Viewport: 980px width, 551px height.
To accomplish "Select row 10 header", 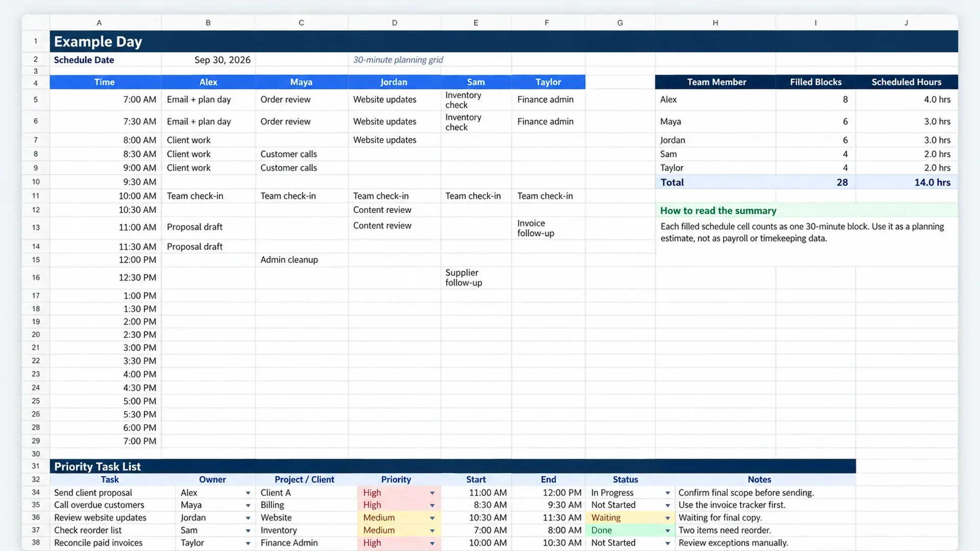I will tap(36, 182).
